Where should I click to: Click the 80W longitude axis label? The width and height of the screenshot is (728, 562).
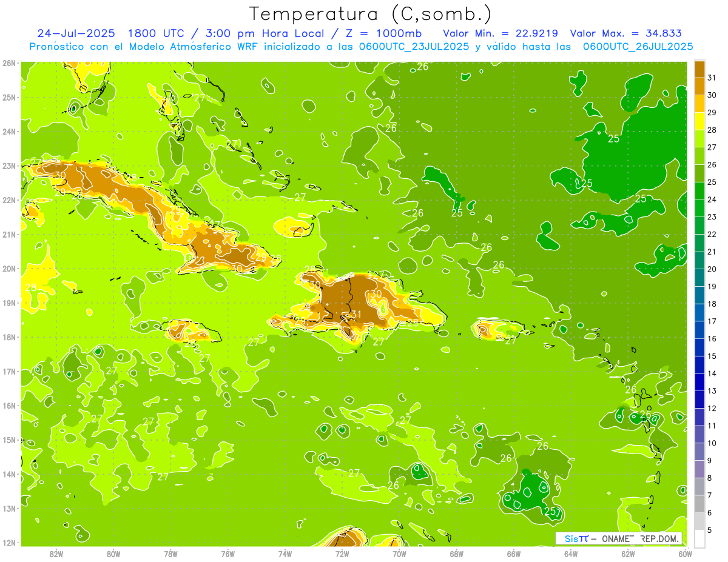click(113, 553)
